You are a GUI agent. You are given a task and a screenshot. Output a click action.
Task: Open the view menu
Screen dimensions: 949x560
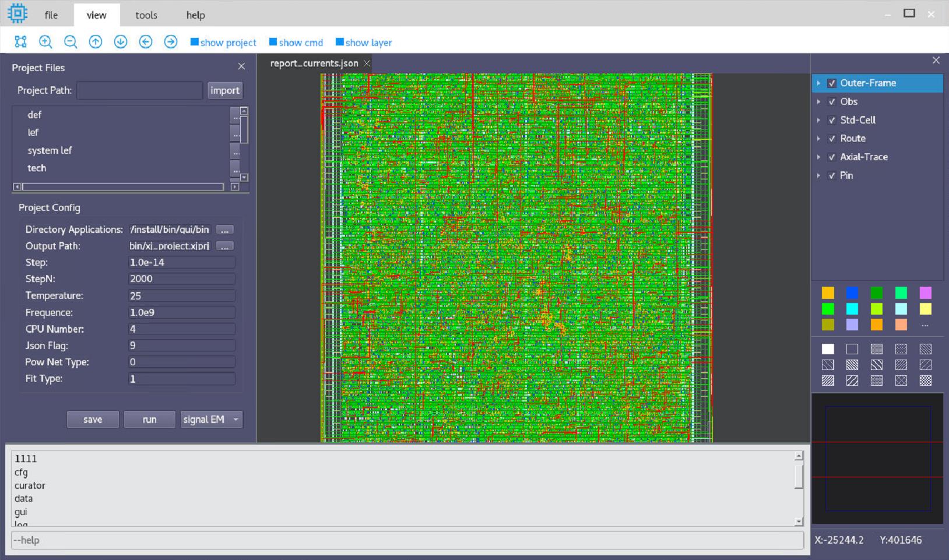pos(97,15)
